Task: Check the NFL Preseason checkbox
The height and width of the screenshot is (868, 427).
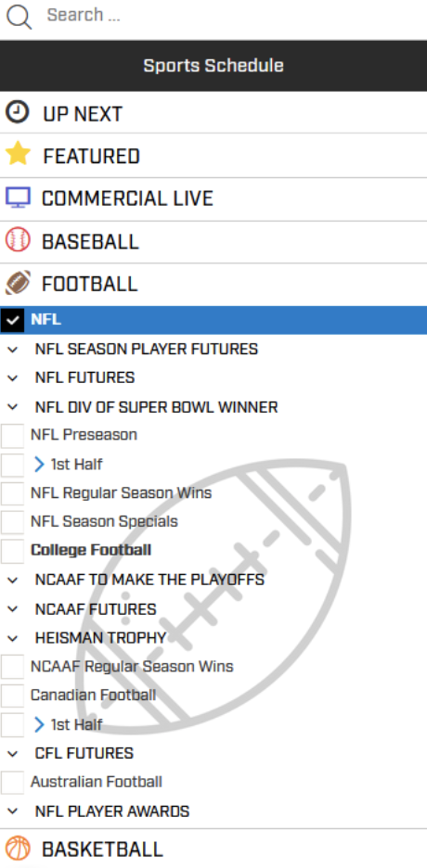Action: (12, 435)
